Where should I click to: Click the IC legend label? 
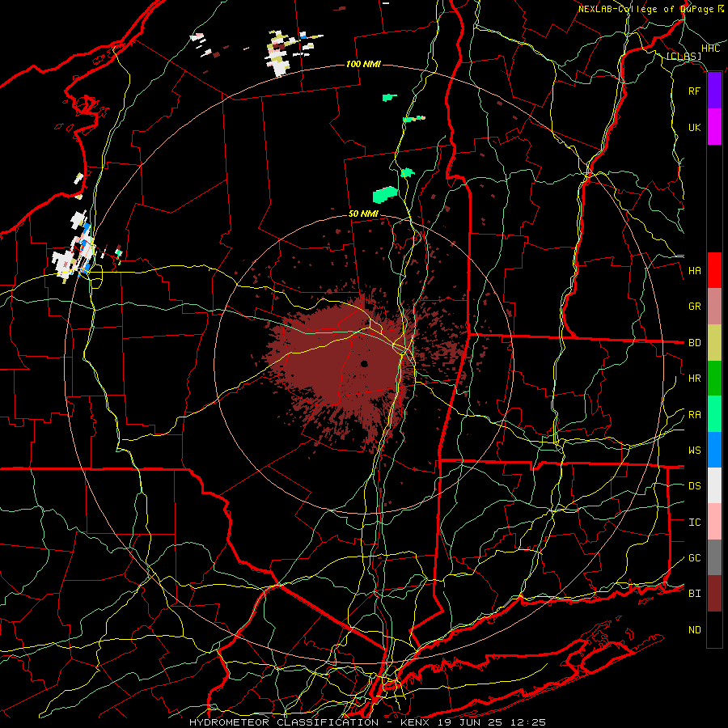pos(695,523)
